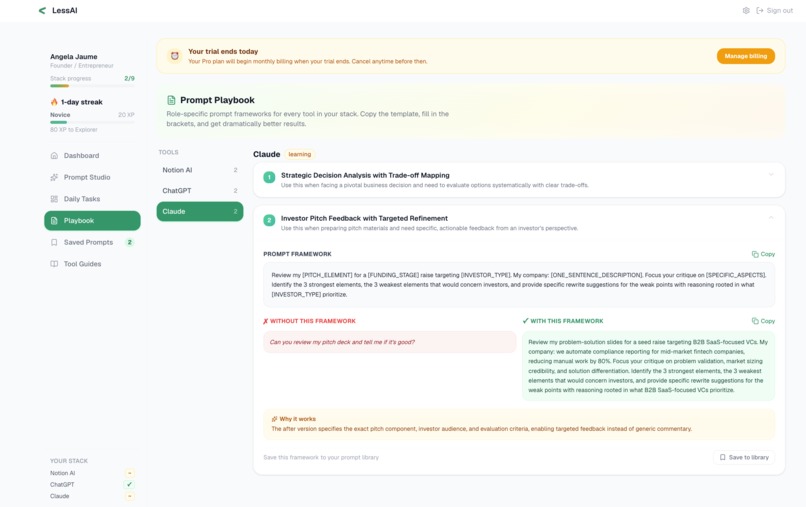The image size is (806, 507).
Task: Click the LessAI logo icon
Action: click(42, 10)
